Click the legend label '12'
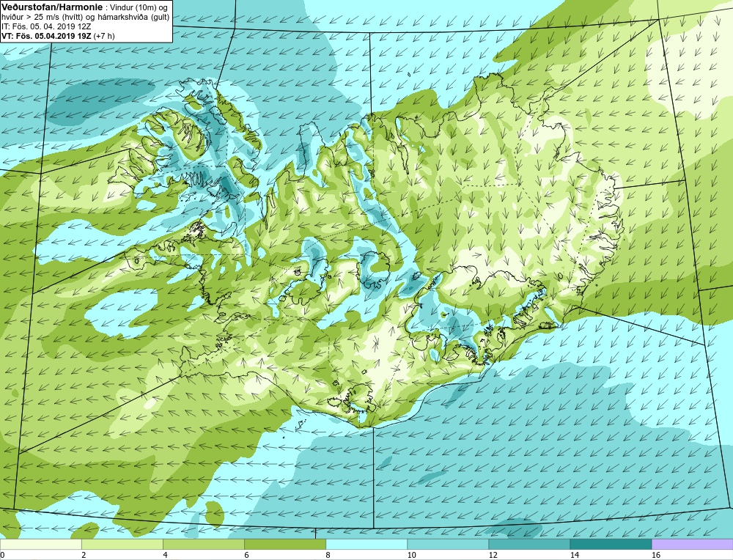Viewport: 733px width, 560px height. pos(493,555)
